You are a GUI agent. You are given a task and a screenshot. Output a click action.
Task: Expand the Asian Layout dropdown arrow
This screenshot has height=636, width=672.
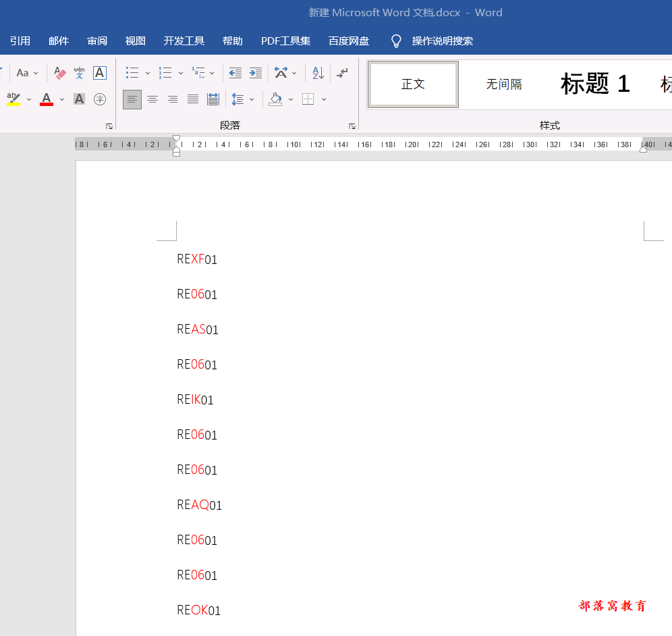tap(294, 74)
